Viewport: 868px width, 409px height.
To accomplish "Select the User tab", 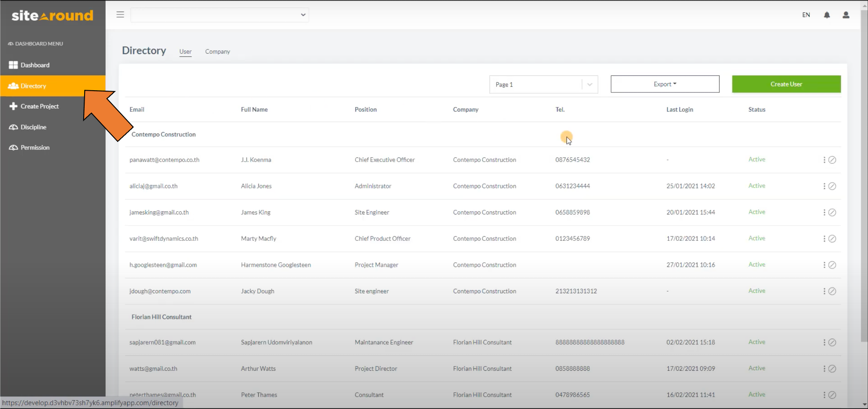I will tap(185, 52).
